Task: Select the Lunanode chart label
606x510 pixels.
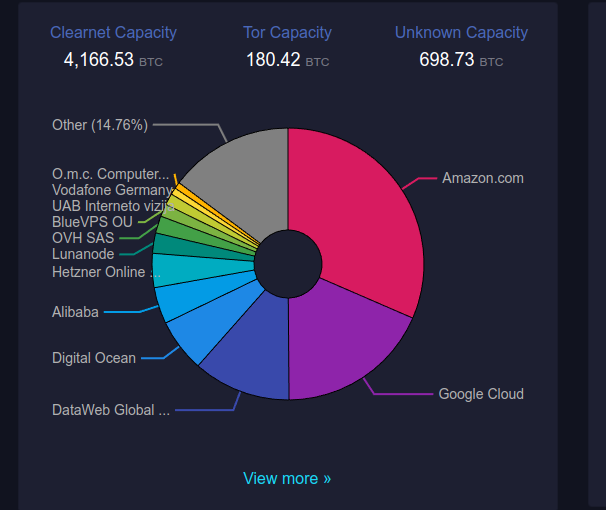Action: coord(83,254)
